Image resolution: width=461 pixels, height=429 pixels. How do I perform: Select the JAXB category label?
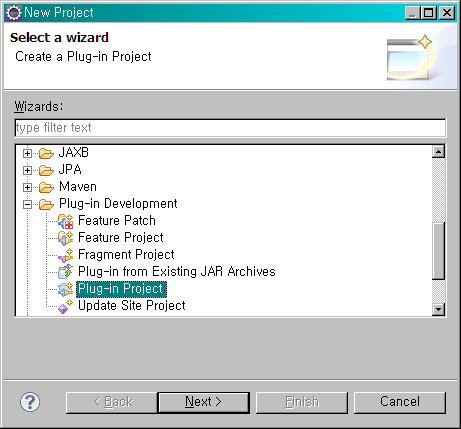click(74, 153)
